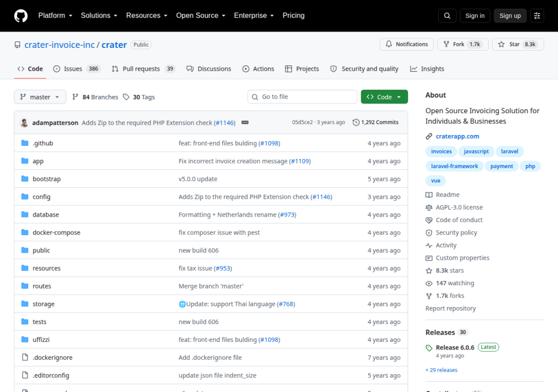Screen dimensions: 558x392
Task: Open the Report repository link
Action: click(451, 308)
